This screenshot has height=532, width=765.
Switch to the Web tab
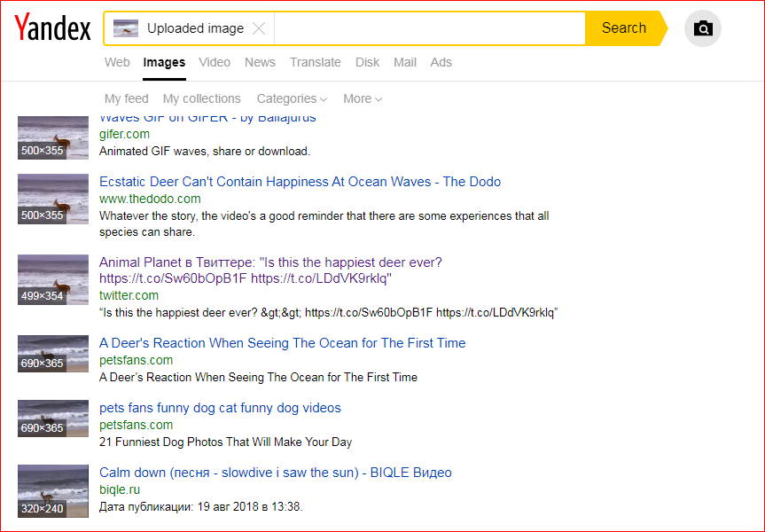tap(117, 62)
